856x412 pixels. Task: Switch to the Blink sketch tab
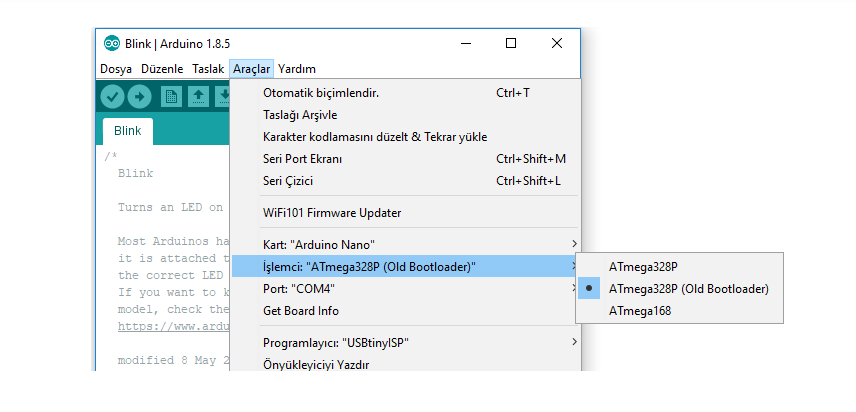[x=128, y=131]
